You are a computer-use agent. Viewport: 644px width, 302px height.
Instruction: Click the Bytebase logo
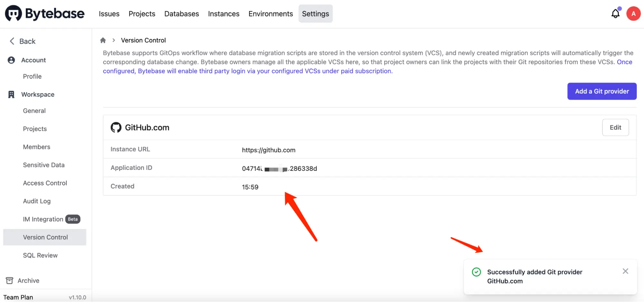click(44, 13)
